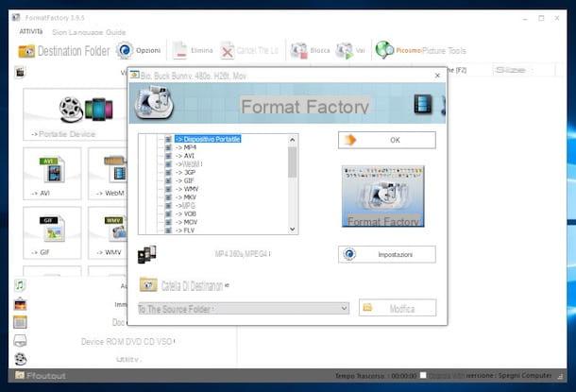Select -> MP4 in format list

pos(186,147)
